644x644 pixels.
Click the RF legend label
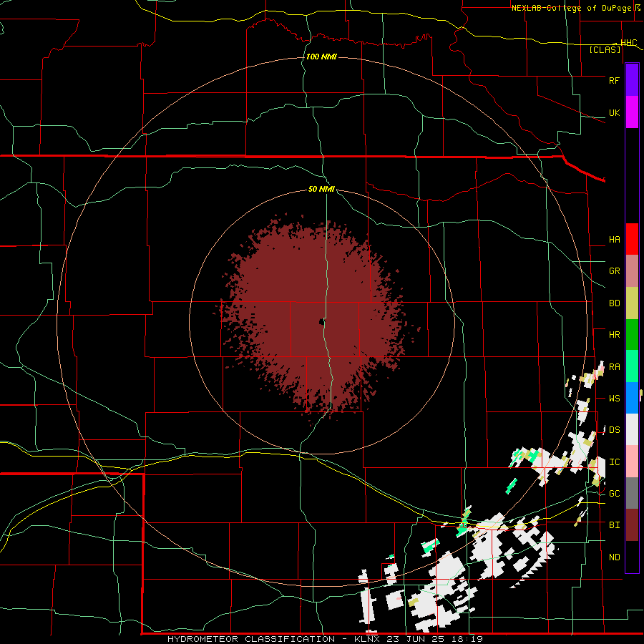tap(614, 80)
